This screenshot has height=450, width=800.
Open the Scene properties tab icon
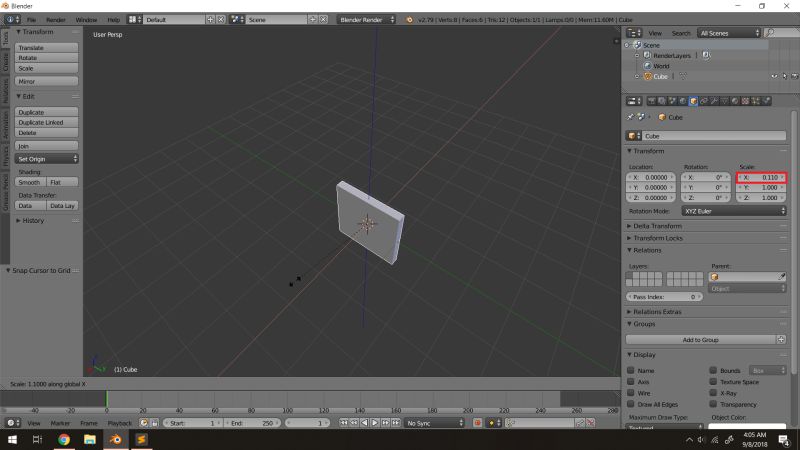672,101
